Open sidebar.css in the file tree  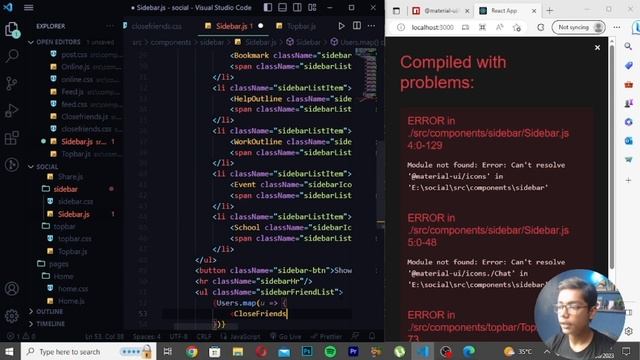pyautogui.click(x=75, y=202)
